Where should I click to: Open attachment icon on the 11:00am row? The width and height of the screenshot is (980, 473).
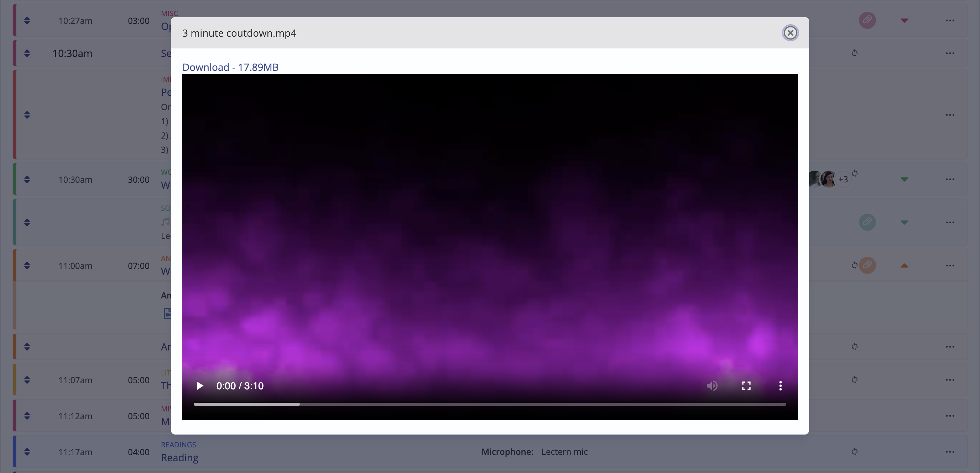tap(867, 265)
